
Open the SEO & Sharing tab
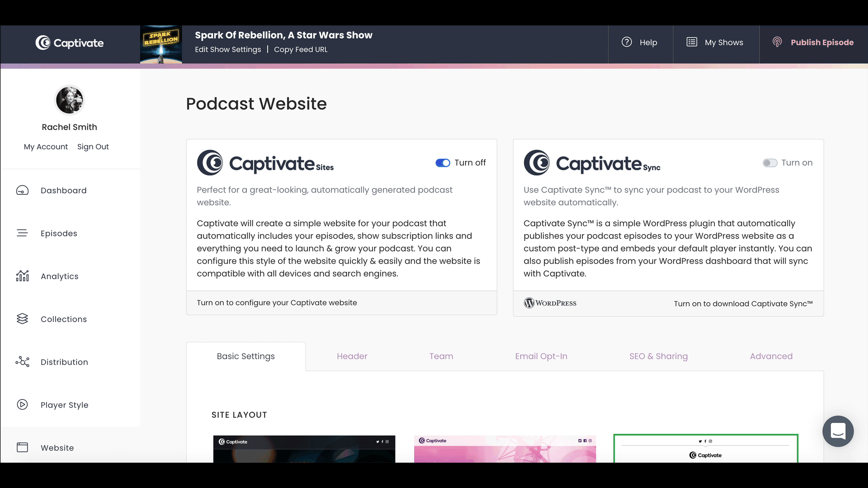tap(659, 356)
